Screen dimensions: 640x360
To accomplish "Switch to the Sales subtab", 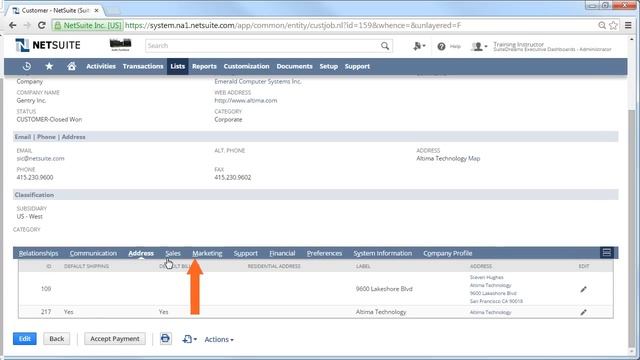I will [x=173, y=253].
